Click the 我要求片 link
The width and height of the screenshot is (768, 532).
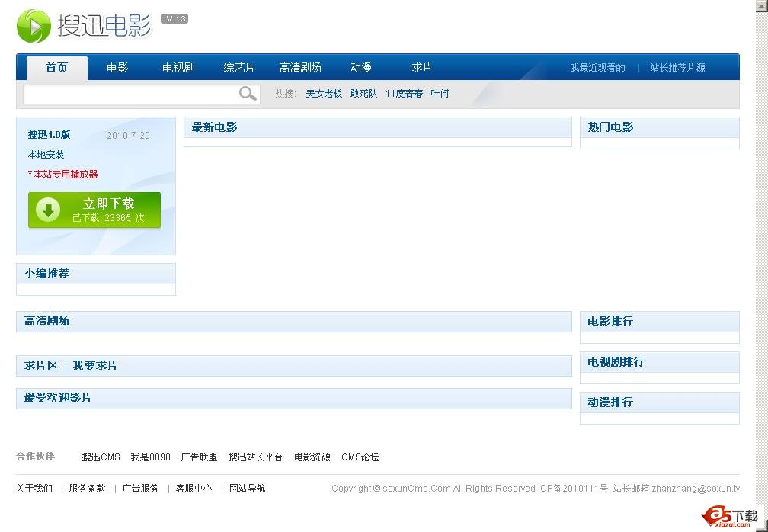click(95, 366)
